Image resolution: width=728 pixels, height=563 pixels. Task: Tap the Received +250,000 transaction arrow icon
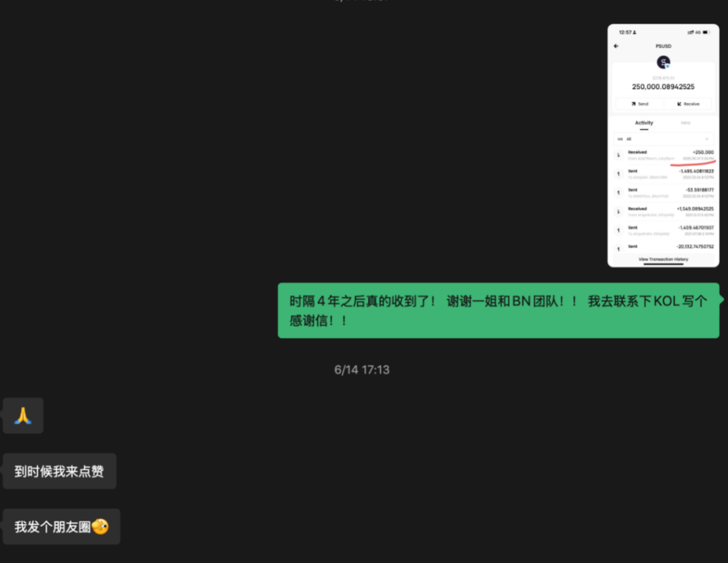point(618,155)
